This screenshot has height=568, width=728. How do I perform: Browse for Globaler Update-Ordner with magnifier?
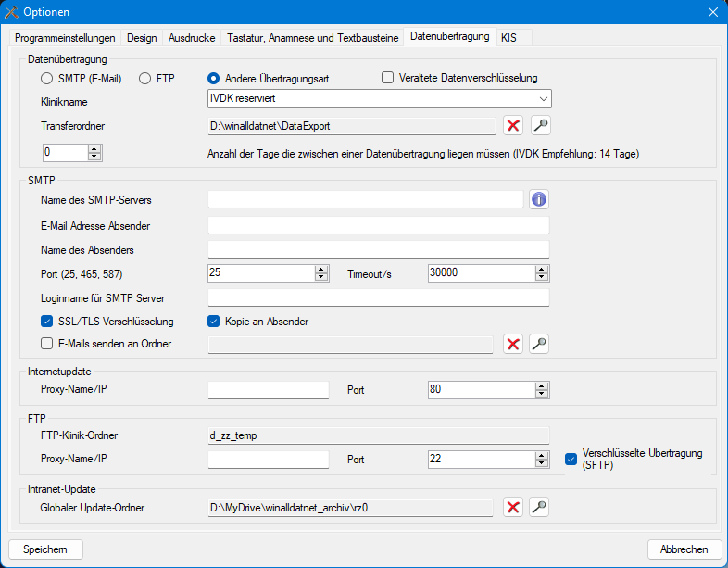pos(540,507)
